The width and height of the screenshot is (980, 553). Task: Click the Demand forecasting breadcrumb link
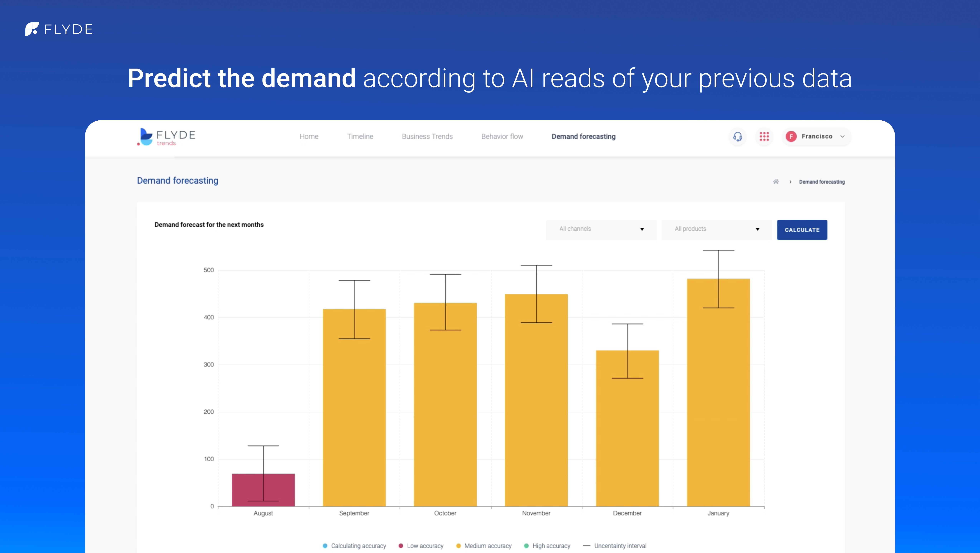pos(822,182)
